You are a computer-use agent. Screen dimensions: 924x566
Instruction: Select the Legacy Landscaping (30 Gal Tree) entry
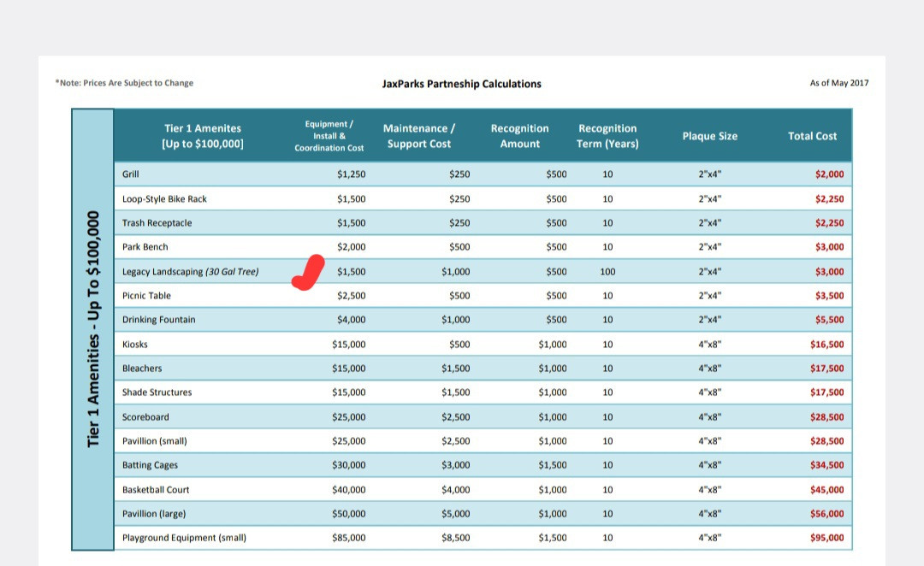click(190, 272)
